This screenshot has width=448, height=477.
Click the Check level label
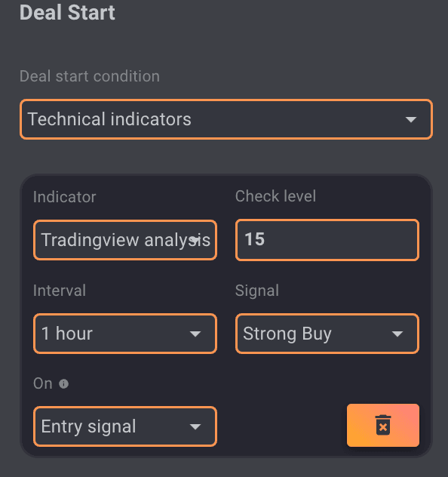tap(275, 196)
